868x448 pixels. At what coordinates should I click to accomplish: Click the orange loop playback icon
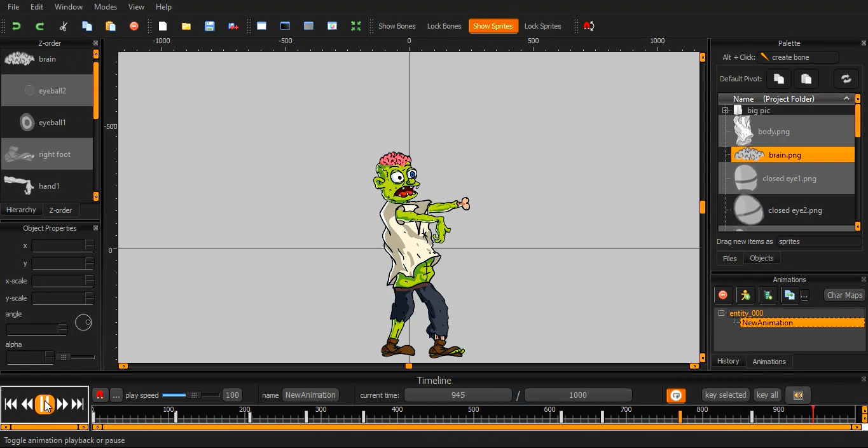pos(676,395)
